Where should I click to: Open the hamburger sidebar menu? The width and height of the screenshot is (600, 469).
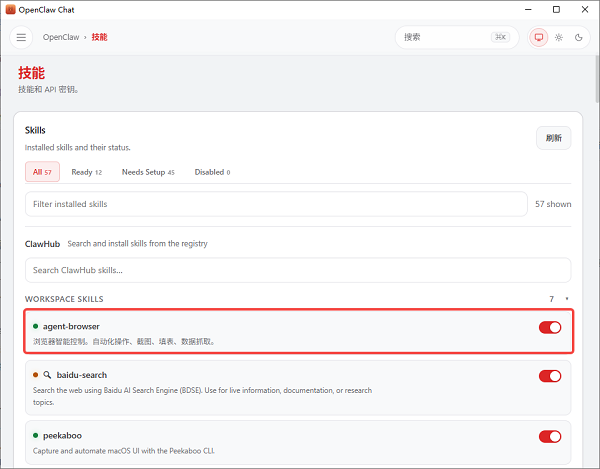pyautogui.click(x=21, y=37)
